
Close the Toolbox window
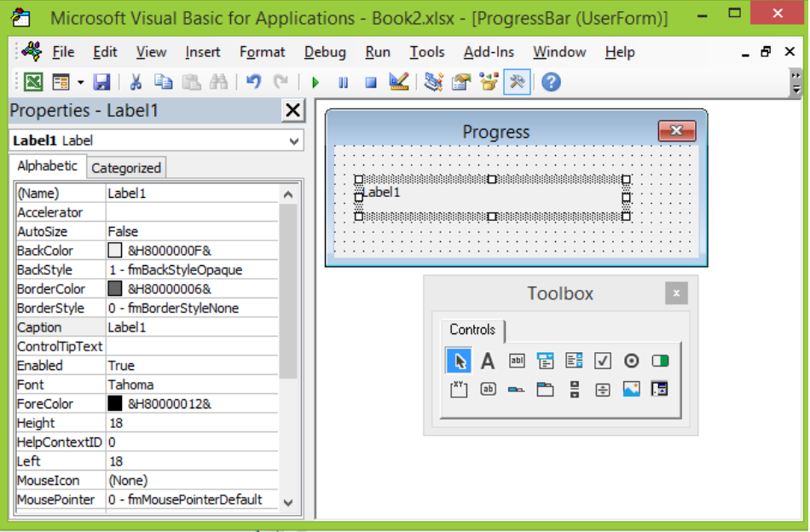(676, 293)
